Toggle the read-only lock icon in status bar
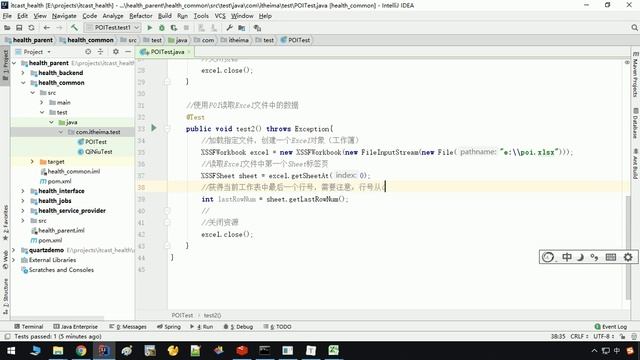This screenshot has width=640, height=360. coord(622,336)
